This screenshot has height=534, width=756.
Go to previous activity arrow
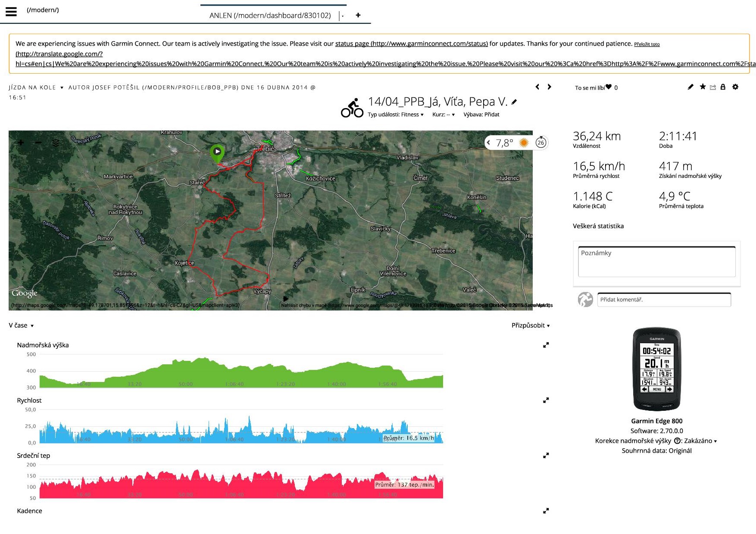point(537,87)
